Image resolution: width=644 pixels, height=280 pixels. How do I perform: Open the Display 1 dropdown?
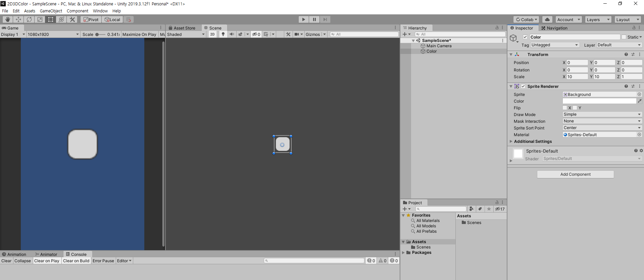tap(13, 34)
